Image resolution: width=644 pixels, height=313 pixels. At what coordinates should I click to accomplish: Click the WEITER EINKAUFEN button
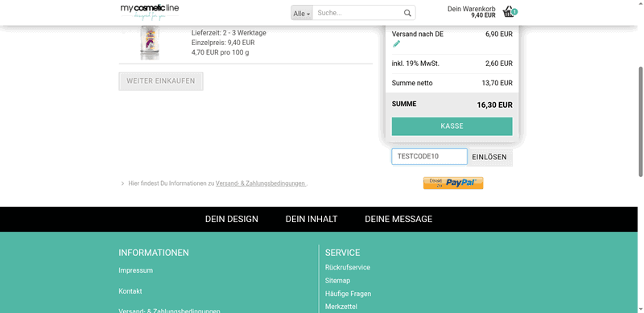coord(161,81)
